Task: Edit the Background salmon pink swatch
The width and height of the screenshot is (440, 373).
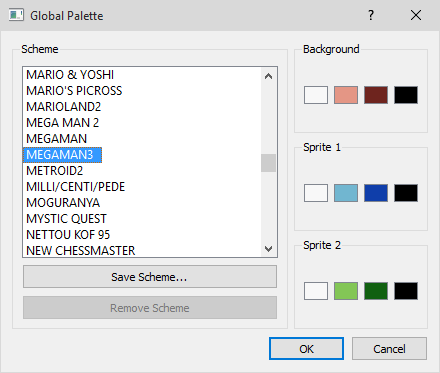Action: tap(346, 95)
